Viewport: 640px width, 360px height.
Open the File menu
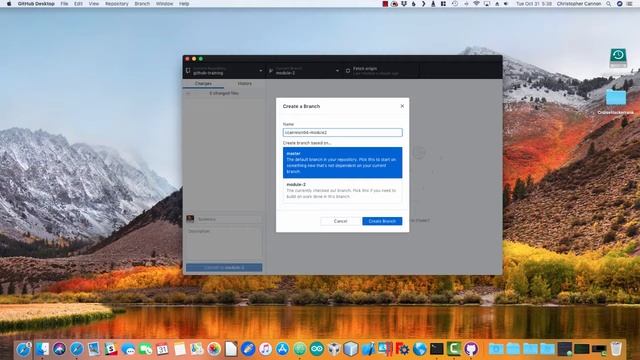[64, 4]
